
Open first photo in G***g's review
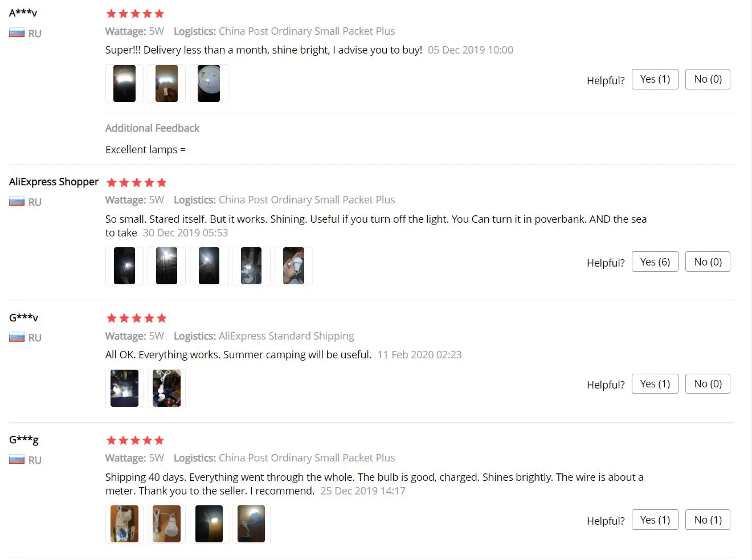click(124, 524)
